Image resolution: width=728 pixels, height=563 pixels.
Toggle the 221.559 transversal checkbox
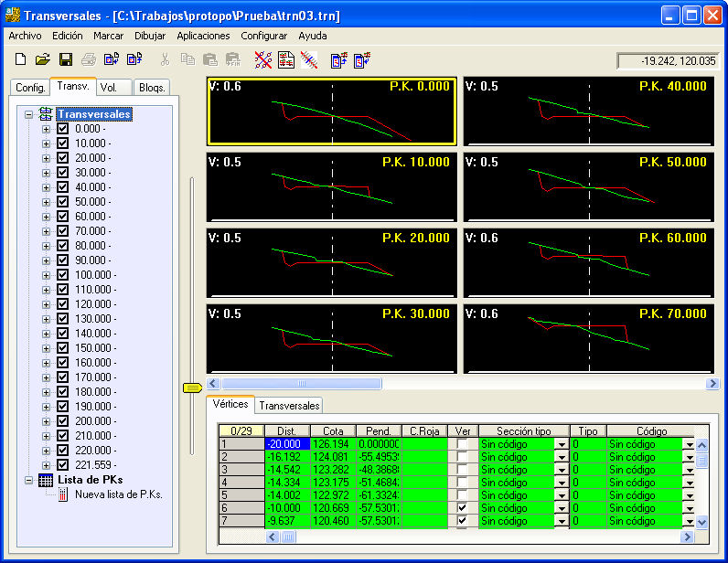tap(63, 464)
